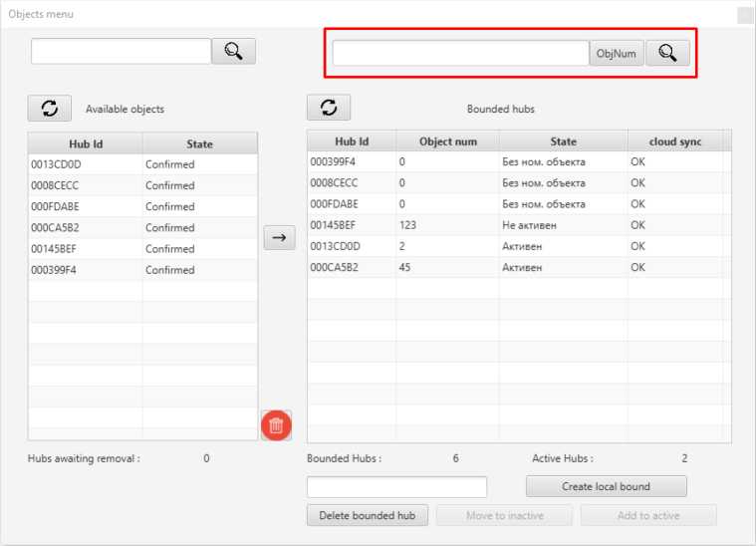Sort bounded hubs by cloud sync column
Viewport: 756px width, 546px height.
[x=675, y=141]
